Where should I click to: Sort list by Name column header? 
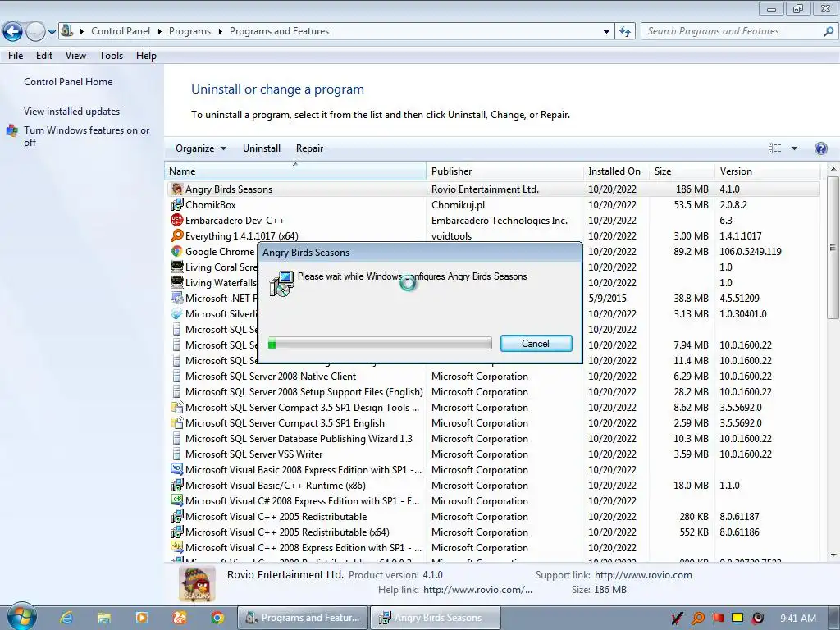295,171
